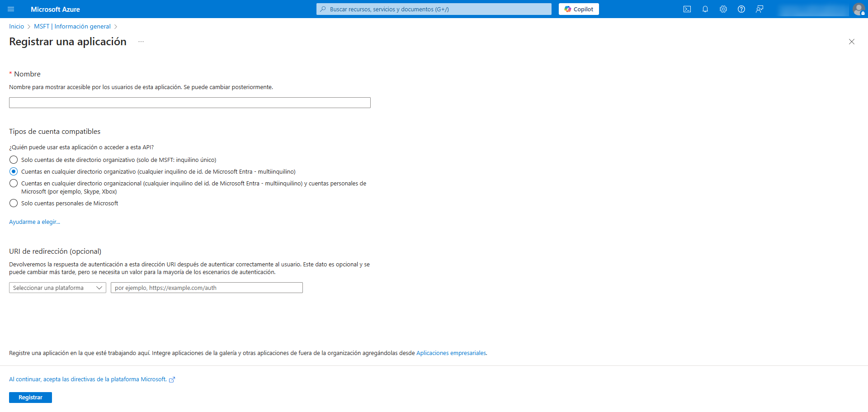Open the help question mark menu
The image size is (868, 412).
coord(741,9)
